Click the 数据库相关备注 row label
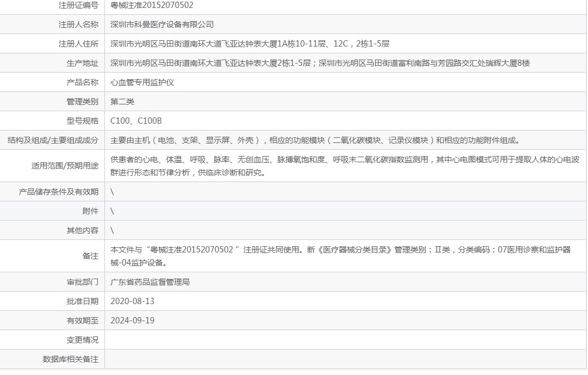 coord(70,359)
